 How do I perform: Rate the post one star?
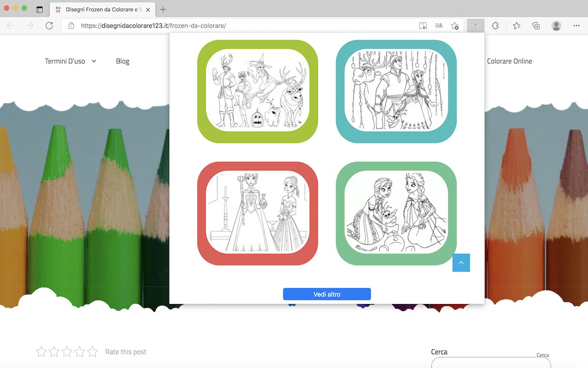41,352
